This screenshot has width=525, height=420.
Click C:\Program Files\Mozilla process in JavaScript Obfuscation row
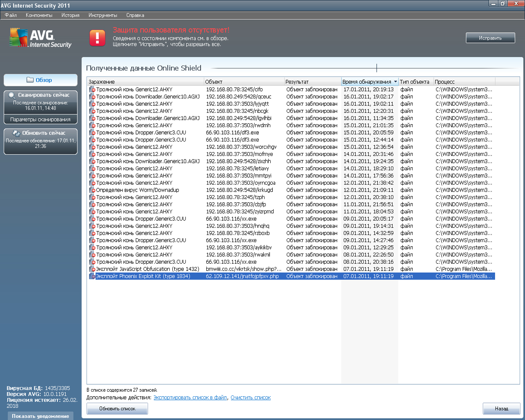tap(463, 269)
